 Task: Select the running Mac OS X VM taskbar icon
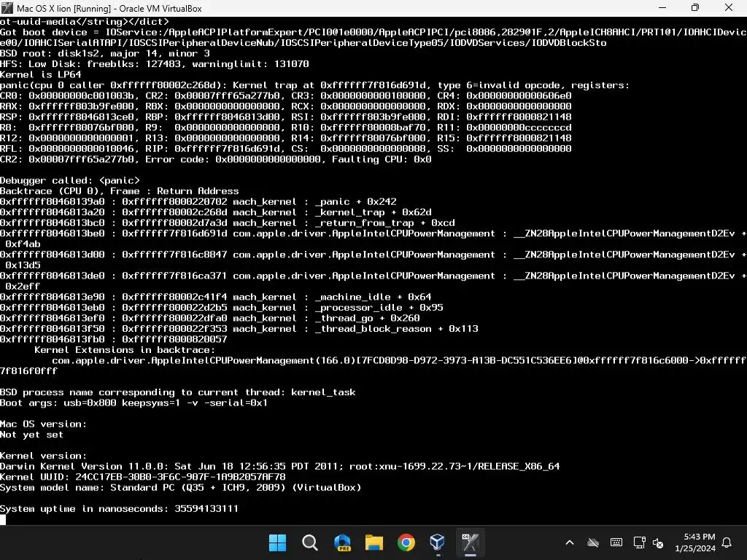coord(471,542)
